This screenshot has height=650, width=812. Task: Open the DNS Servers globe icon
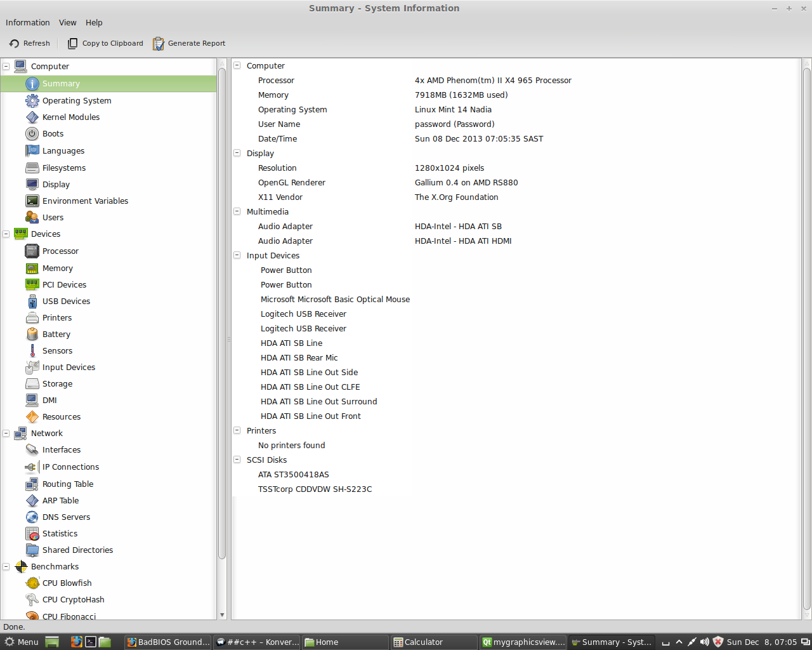32,517
